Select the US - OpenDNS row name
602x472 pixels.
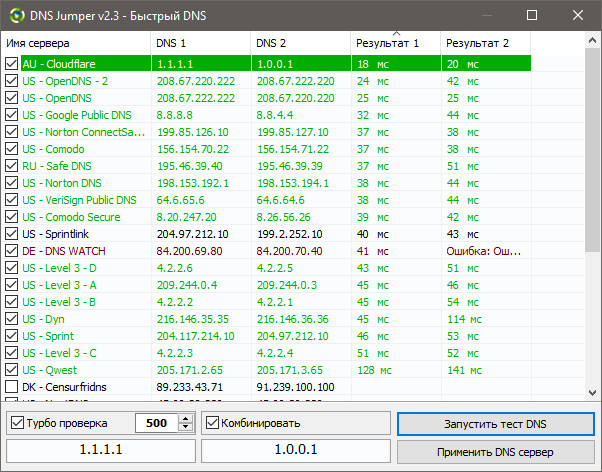coord(57,98)
